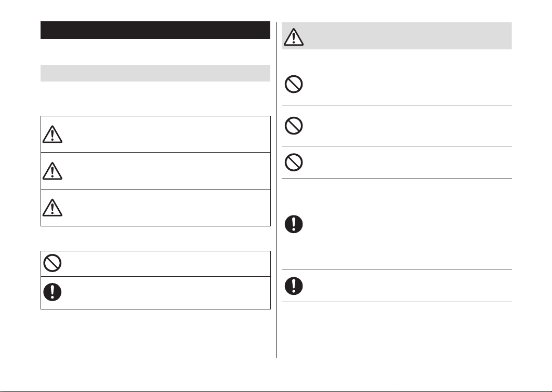
Task: Select the prohibition circle icon in the left table
Action: click(52, 263)
